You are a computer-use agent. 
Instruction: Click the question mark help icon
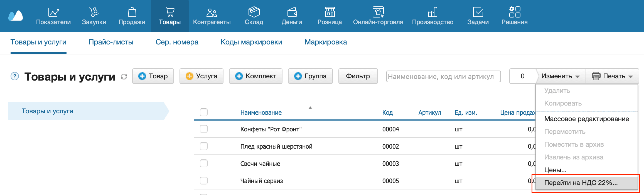point(15,76)
